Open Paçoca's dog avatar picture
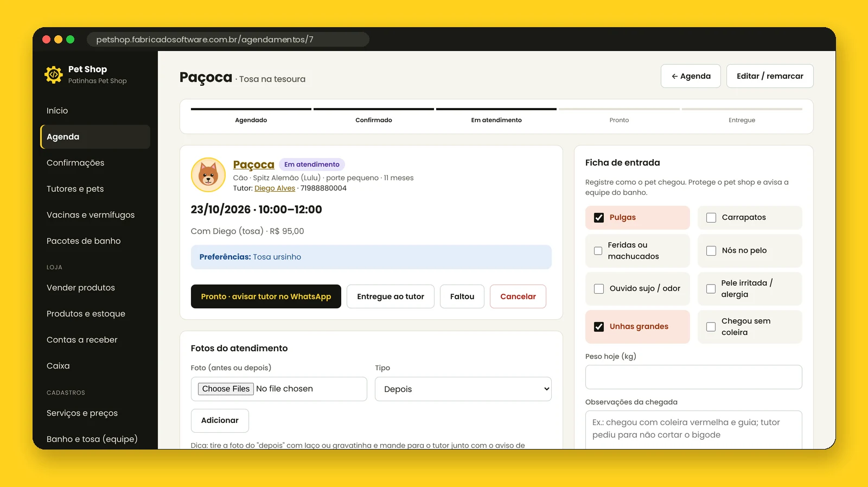 (208, 175)
